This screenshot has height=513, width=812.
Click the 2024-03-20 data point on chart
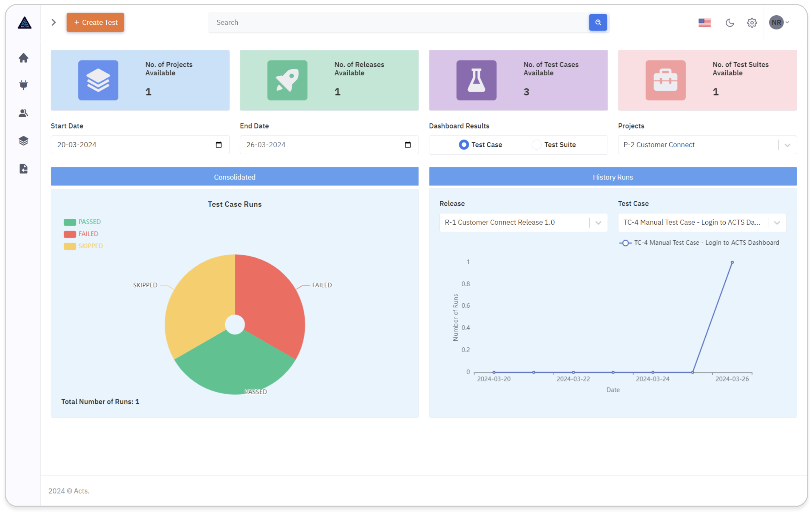coord(494,372)
